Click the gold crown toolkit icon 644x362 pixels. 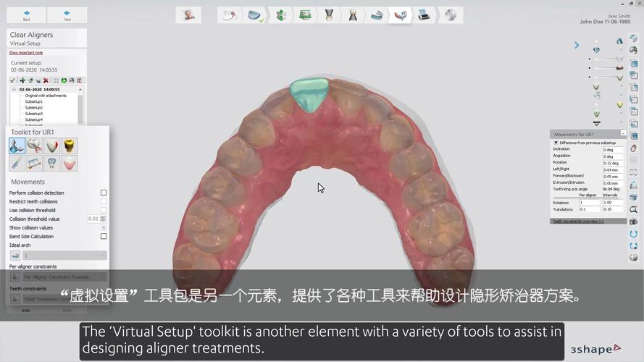(69, 146)
